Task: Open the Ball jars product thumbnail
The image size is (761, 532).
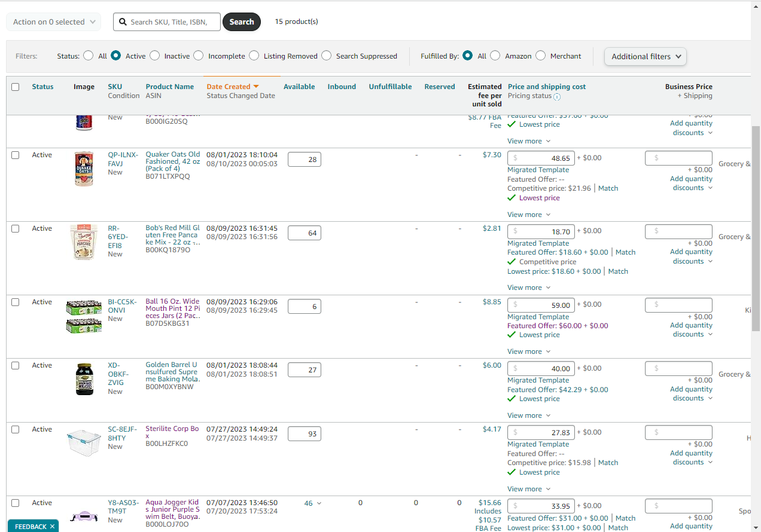Action: click(84, 317)
